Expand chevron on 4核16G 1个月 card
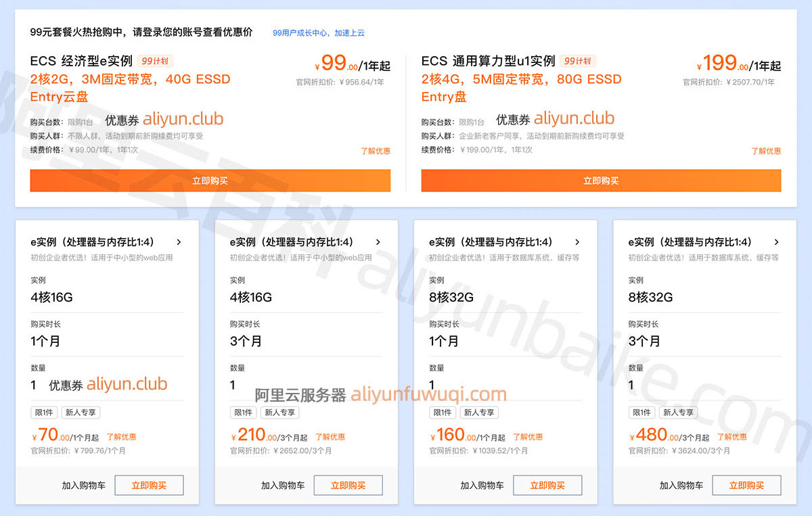This screenshot has width=812, height=516. click(179, 242)
